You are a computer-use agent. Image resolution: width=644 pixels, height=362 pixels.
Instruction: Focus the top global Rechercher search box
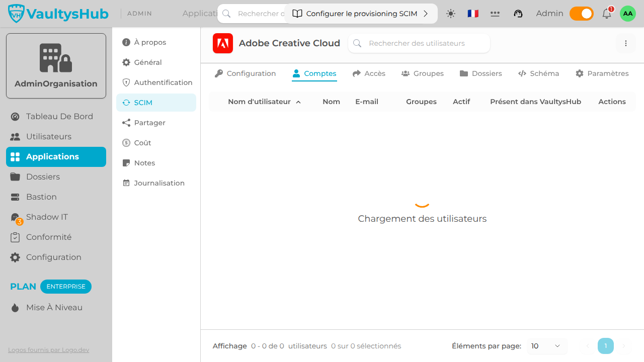252,14
